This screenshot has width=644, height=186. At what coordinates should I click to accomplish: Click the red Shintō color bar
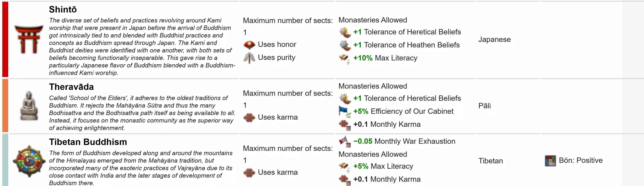5,39
